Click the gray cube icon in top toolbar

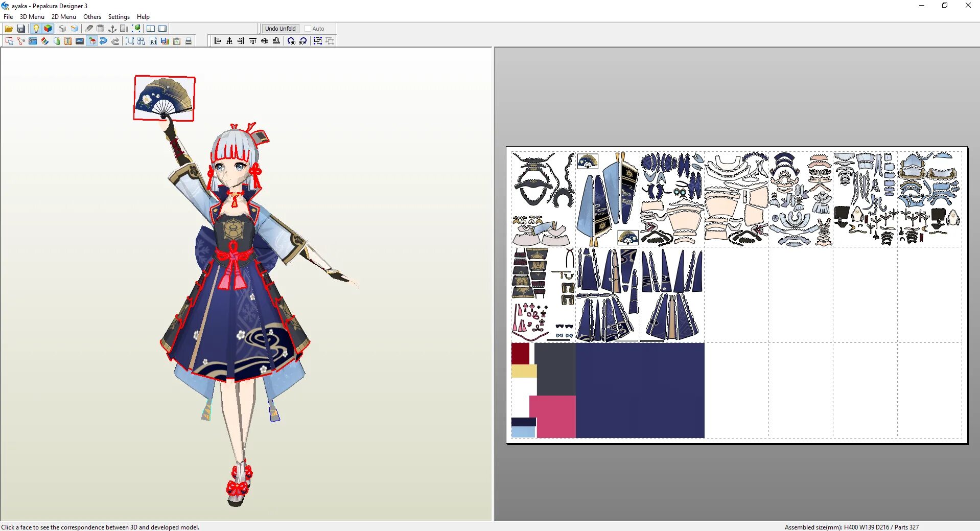(x=62, y=29)
